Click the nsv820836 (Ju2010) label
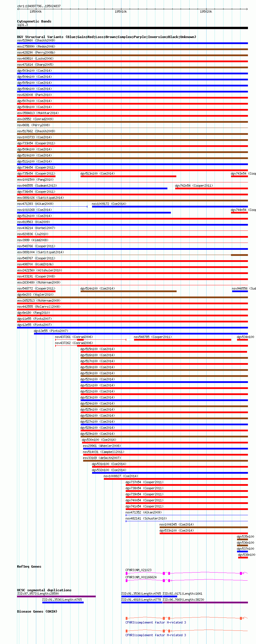 tap(33, 234)
